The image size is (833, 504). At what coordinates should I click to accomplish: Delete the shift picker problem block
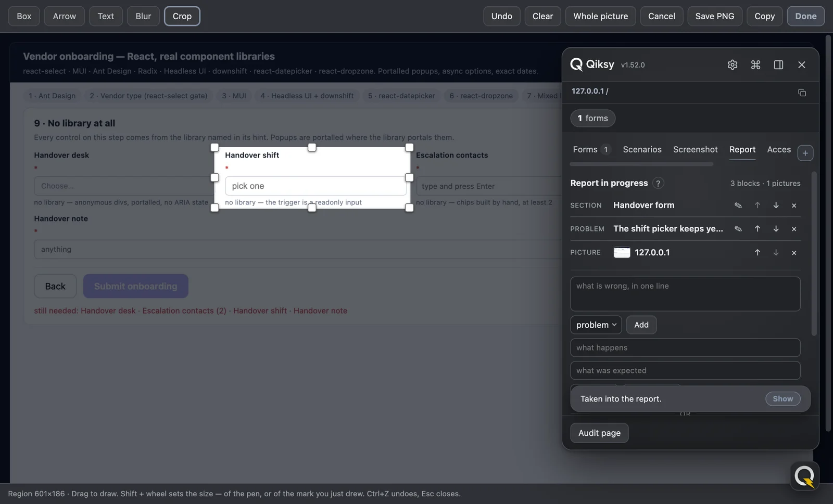point(794,229)
